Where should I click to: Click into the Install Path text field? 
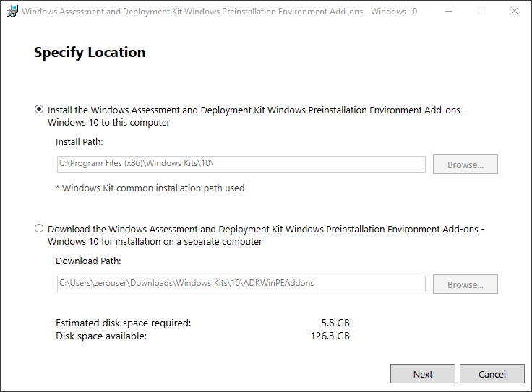(241, 164)
